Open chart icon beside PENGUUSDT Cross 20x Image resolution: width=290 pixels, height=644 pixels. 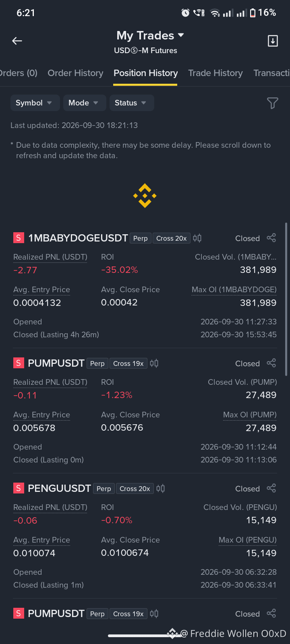point(160,489)
